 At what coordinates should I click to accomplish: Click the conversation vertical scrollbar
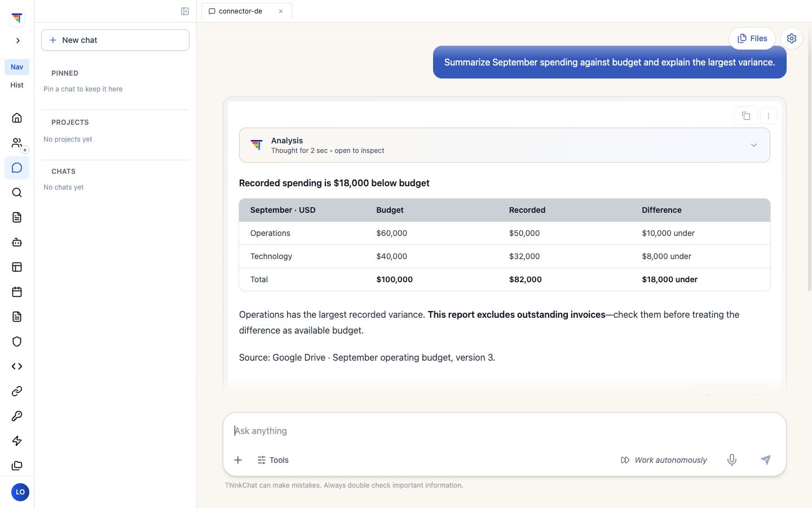(810, 158)
